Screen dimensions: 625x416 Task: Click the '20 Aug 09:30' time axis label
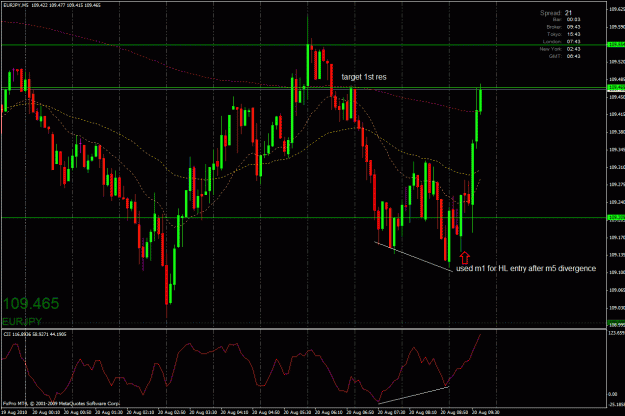pos(485,412)
